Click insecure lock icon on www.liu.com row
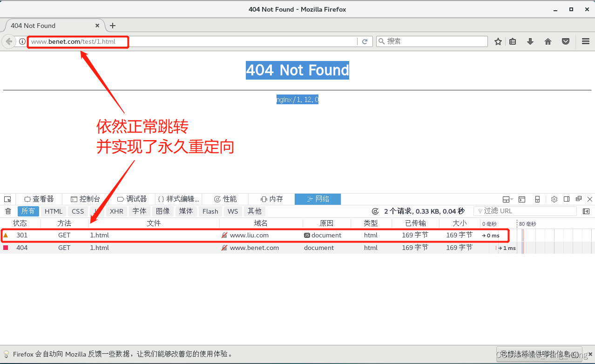This screenshot has height=364, width=595. pyautogui.click(x=224, y=236)
